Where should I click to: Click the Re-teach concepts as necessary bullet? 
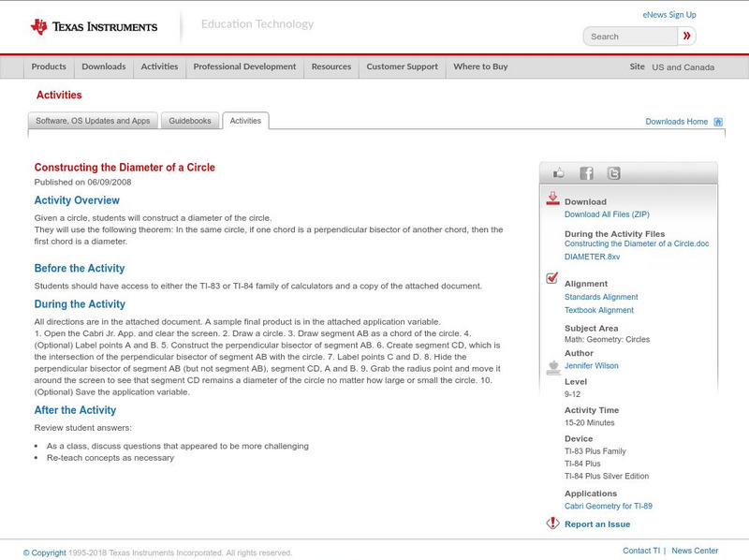110,458
